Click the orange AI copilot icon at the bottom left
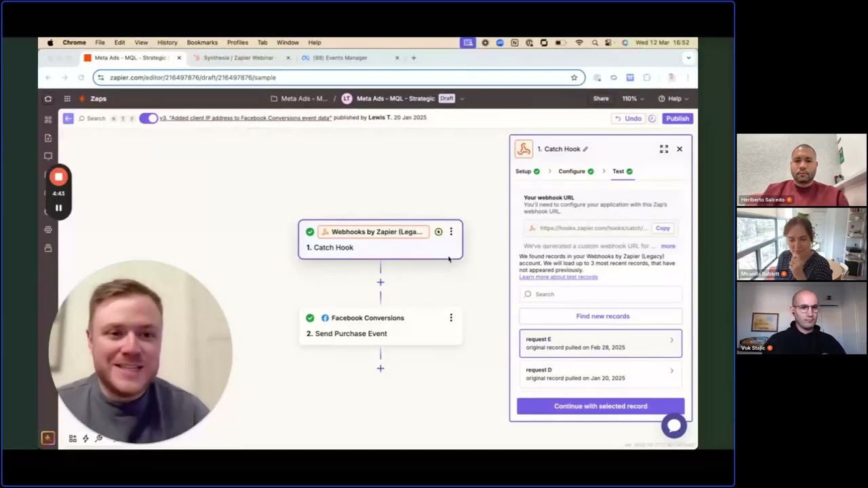This screenshot has width=868, height=488. tap(47, 439)
